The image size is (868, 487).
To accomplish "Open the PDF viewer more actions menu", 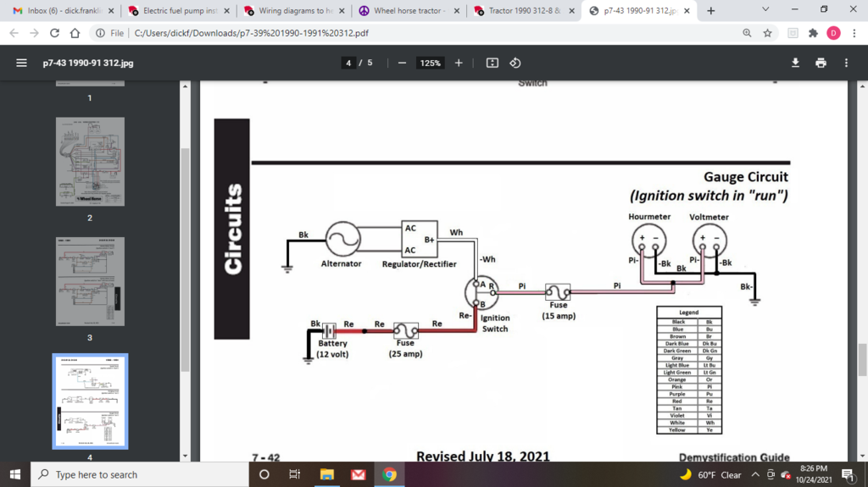I will click(846, 63).
